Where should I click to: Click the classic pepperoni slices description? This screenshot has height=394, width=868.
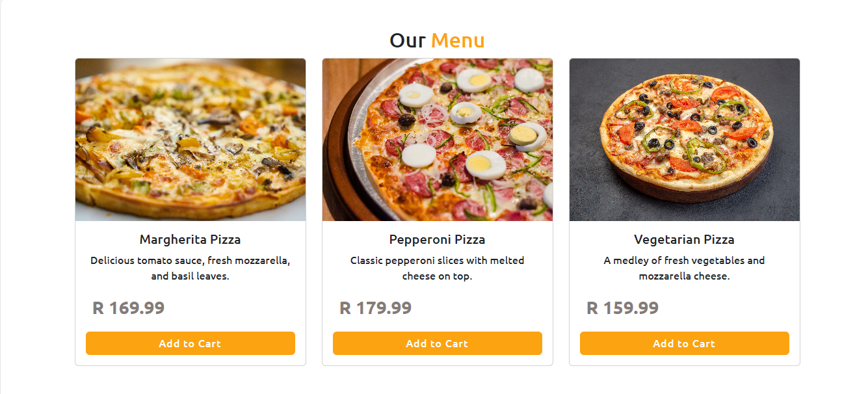[438, 268]
